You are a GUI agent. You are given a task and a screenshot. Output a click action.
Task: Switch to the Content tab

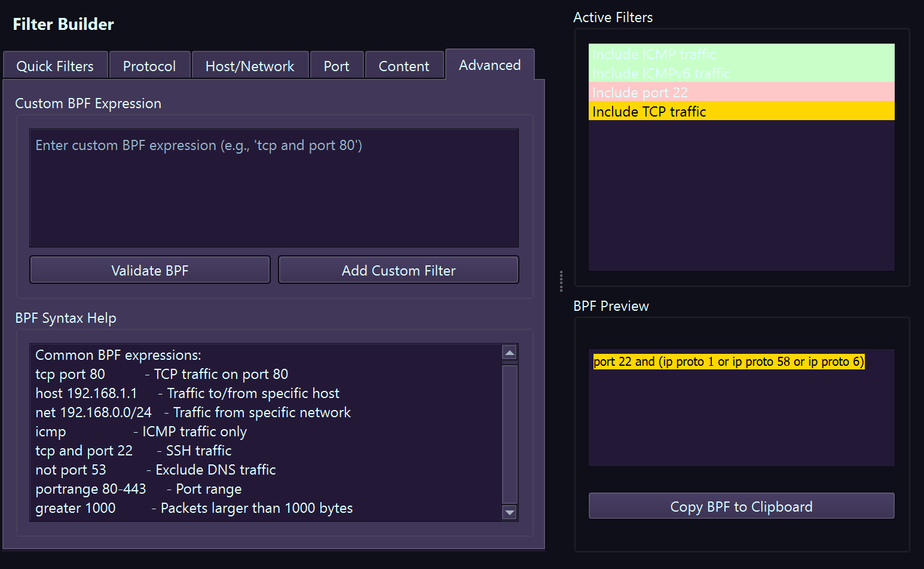pos(404,65)
